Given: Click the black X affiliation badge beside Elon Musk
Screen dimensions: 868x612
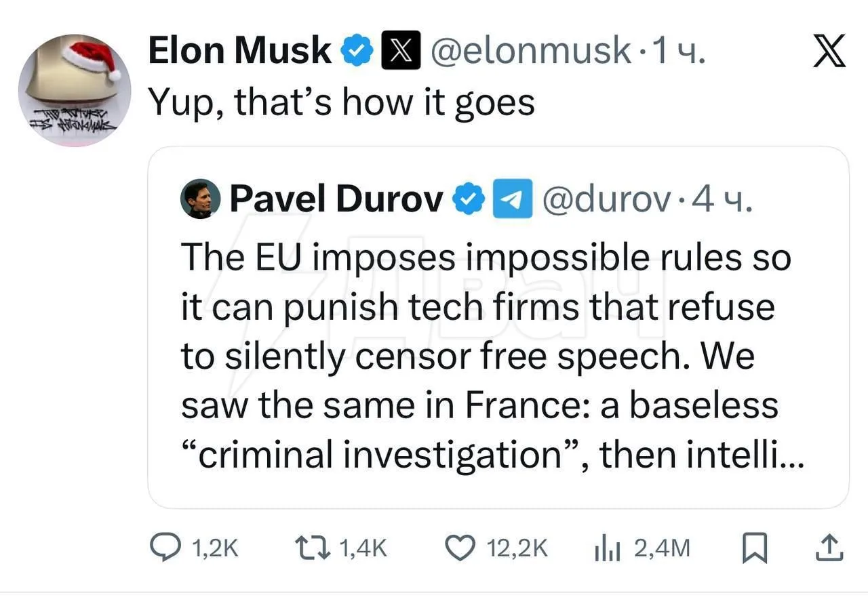Looking at the screenshot, I should tap(401, 51).
